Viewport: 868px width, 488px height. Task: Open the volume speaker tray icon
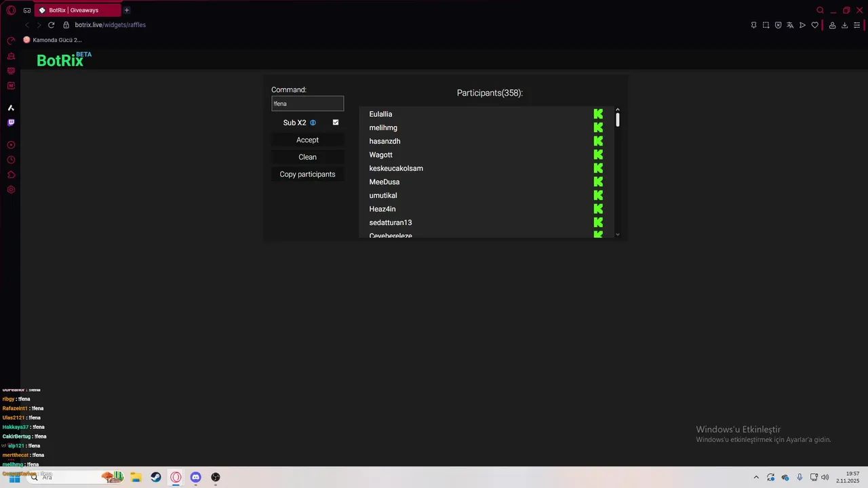tap(825, 477)
